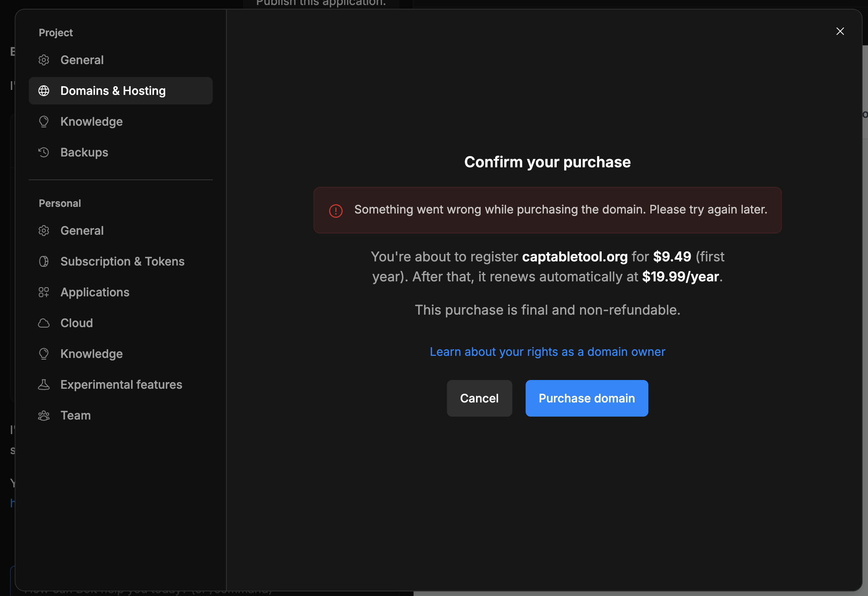
Task: Click the gear icon beside Project General
Action: tap(44, 60)
